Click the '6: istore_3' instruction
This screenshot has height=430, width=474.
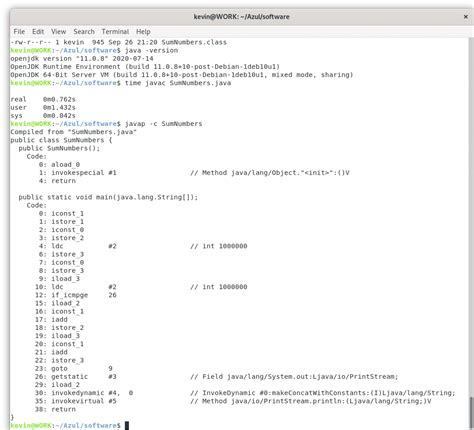tap(61, 254)
